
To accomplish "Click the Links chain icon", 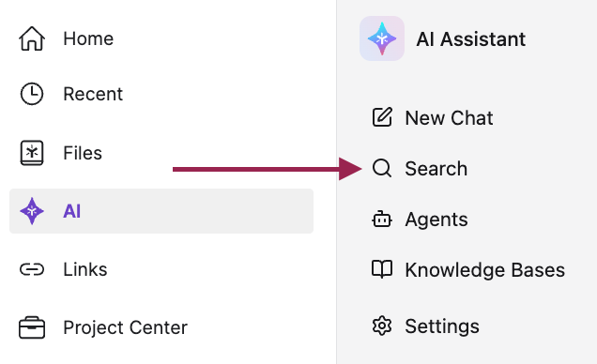I will (32, 269).
